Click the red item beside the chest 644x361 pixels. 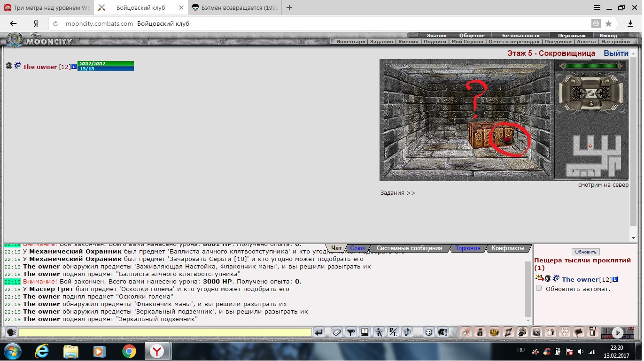pos(507,139)
